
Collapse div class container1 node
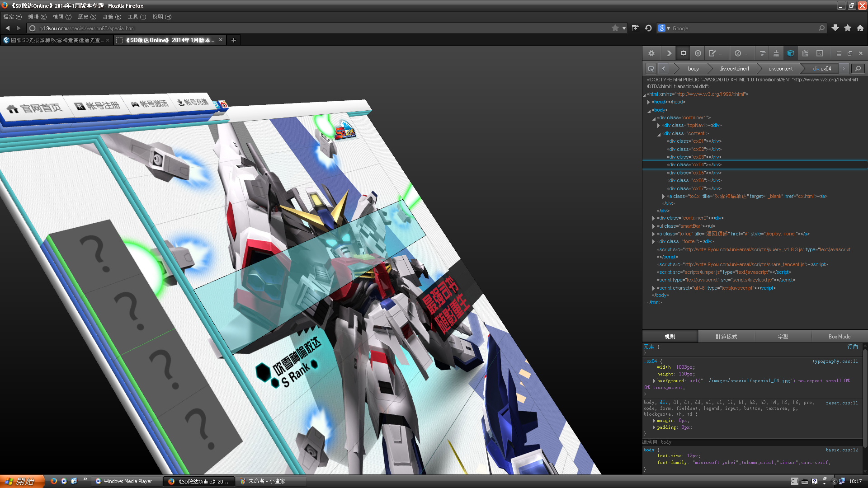tap(654, 118)
